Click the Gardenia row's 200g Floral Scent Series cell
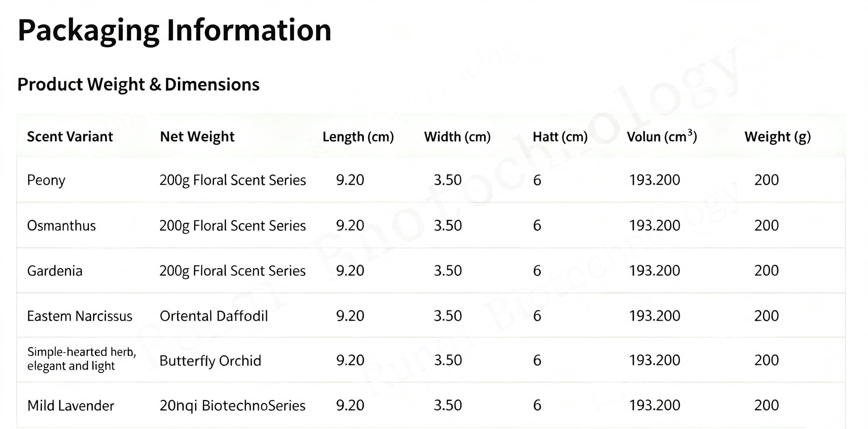 click(x=233, y=271)
